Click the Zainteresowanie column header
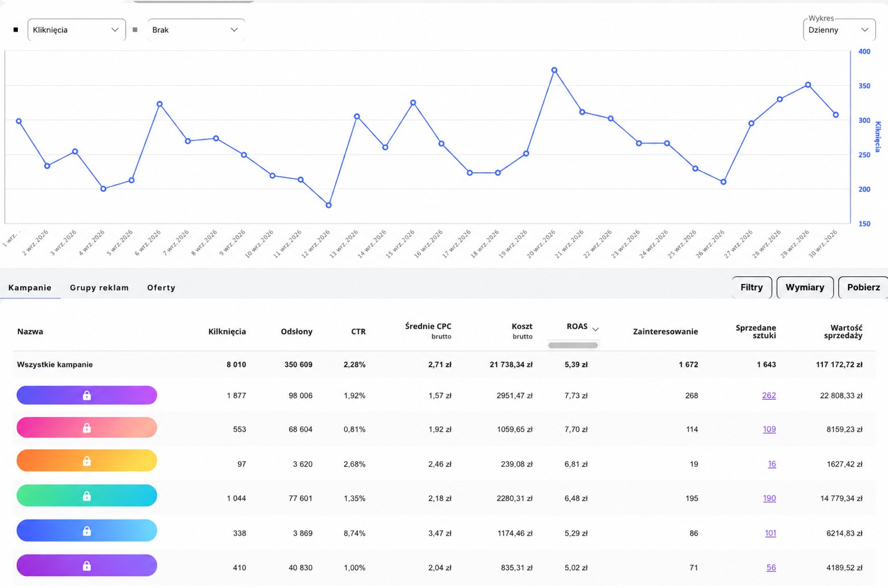The image size is (888, 588). click(x=666, y=332)
